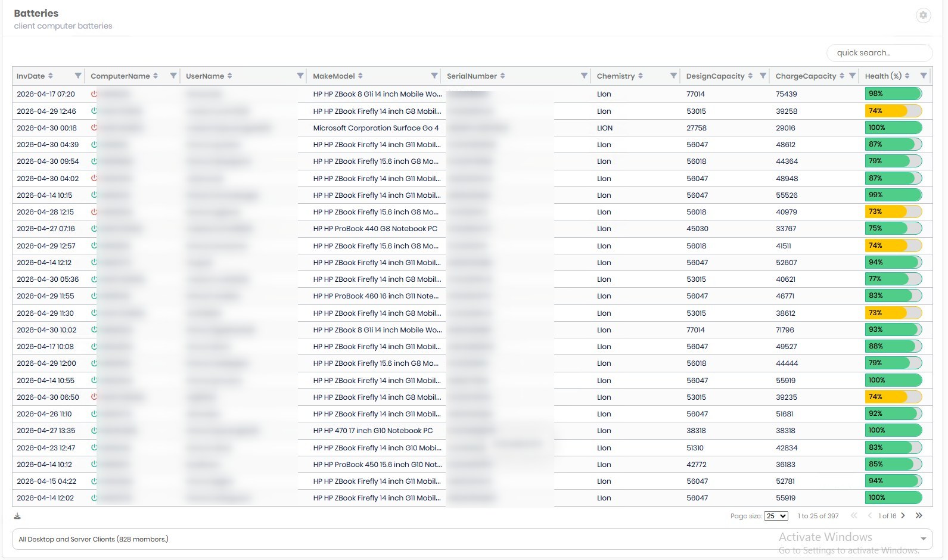Open filter dropdown for DesignCapacity column
The height and width of the screenshot is (560, 948).
763,76
